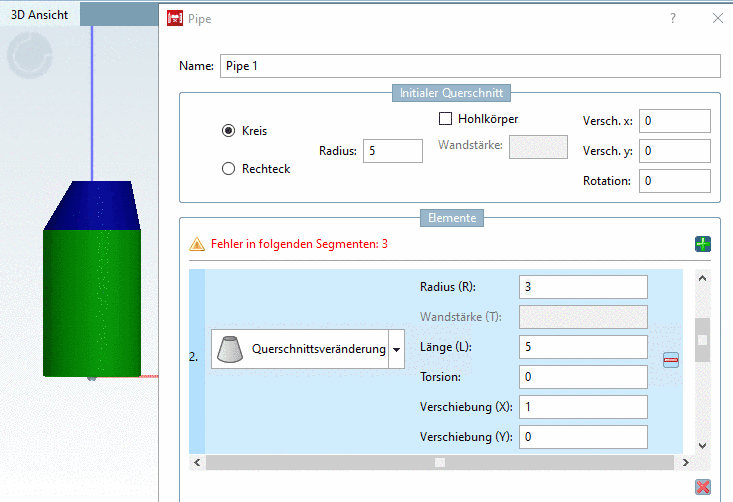Screen dimensions: 733x502
Task: Click the vertical scrollbar thumb in the element list
Action: point(702,340)
